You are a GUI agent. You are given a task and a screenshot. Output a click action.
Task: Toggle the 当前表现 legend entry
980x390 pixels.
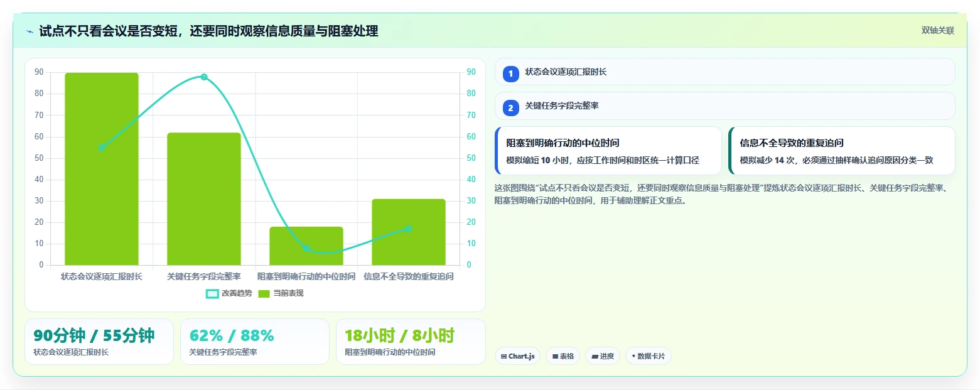click(x=281, y=293)
